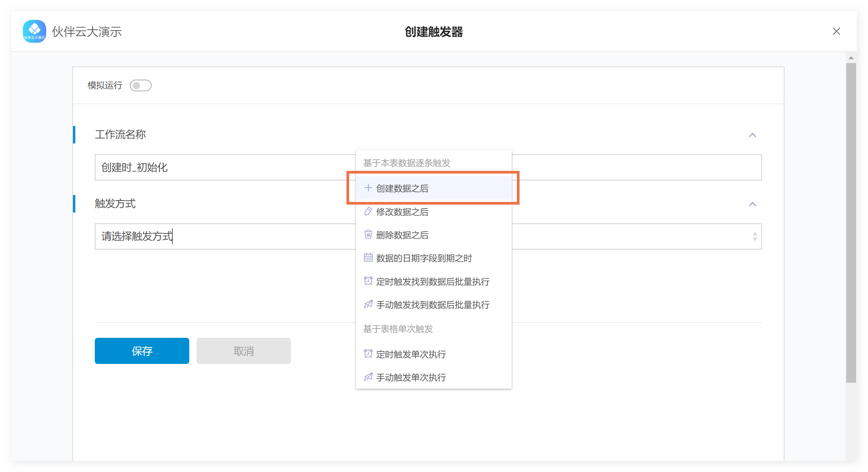
Task: Click the alarm clock icon beside 定时触发找到数据后批量执行
Action: [x=368, y=281]
